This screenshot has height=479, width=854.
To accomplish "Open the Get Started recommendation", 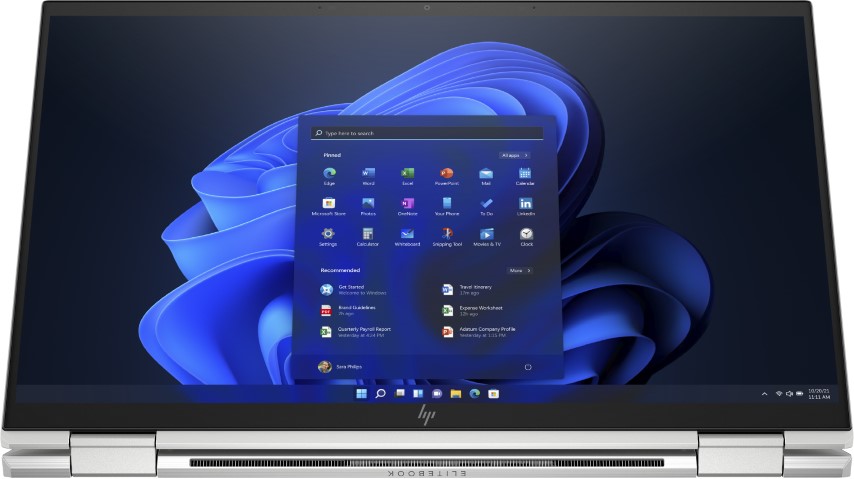I will pos(354,290).
